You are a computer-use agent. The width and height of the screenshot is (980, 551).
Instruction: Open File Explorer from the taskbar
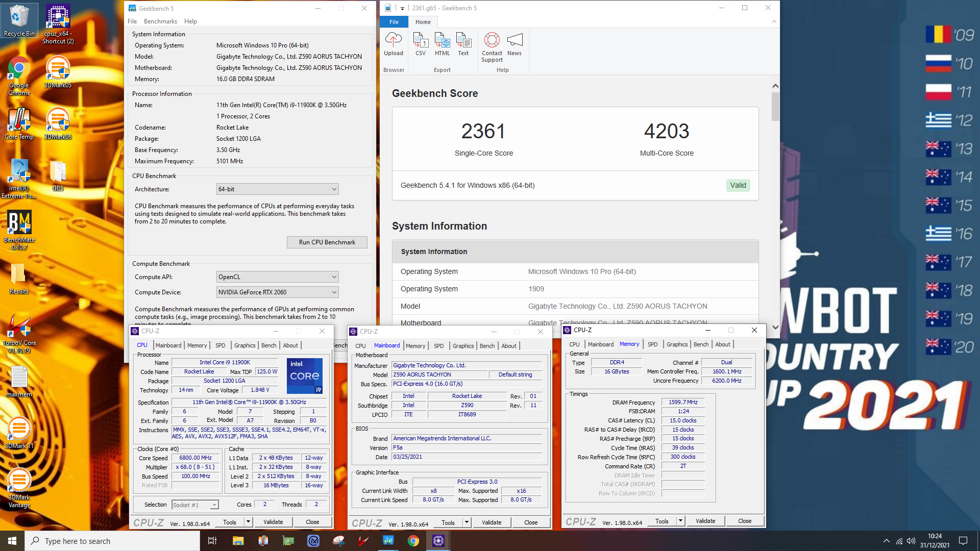point(238,541)
